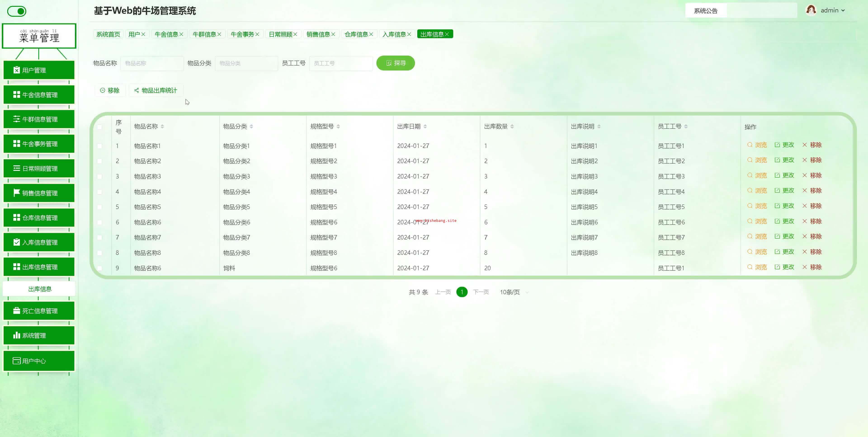Screen dimensions: 868x437
Task: Click the 移除 batch delete button above the table
Action: point(110,90)
